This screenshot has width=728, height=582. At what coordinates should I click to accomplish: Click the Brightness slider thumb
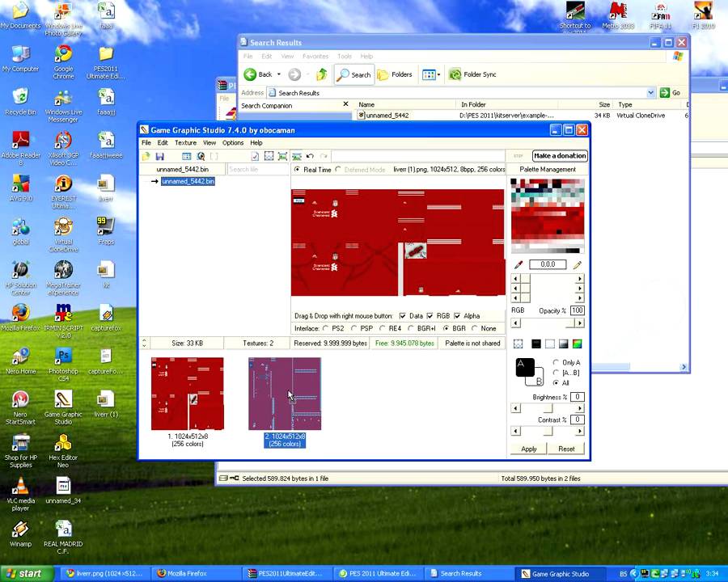pos(548,408)
